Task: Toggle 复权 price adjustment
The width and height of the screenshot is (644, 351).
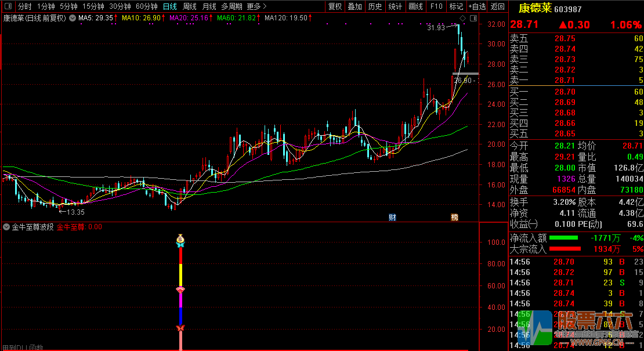Action: (335, 6)
